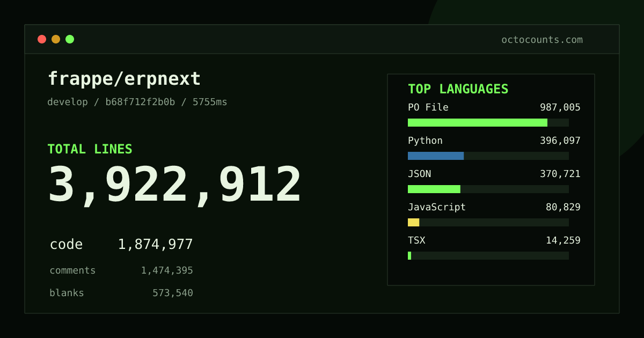This screenshot has height=338, width=644.
Task: Click the TOP LANGUAGES heading
Action: (x=458, y=89)
